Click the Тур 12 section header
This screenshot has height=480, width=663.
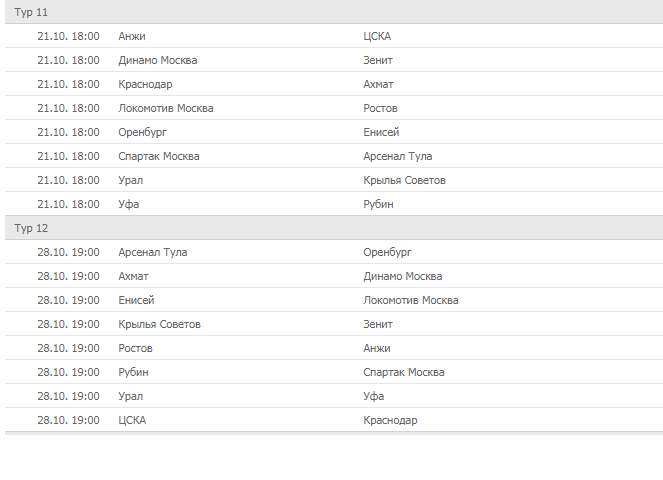tap(31, 228)
